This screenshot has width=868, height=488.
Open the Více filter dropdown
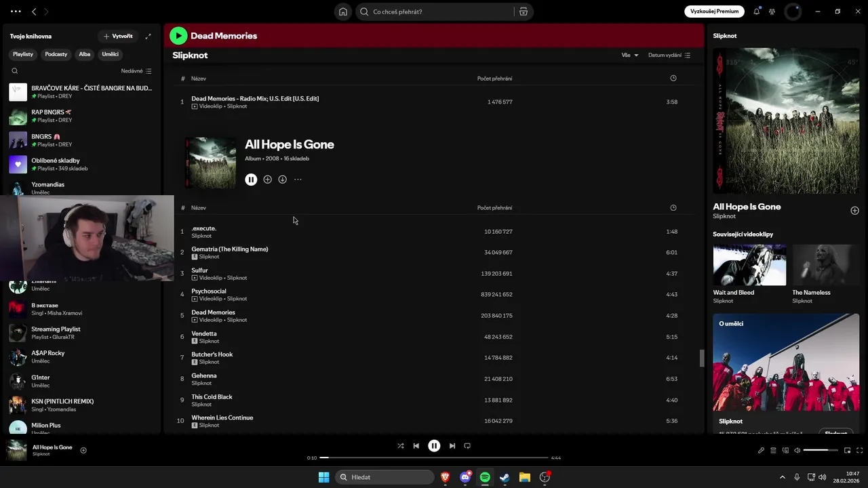click(x=630, y=55)
